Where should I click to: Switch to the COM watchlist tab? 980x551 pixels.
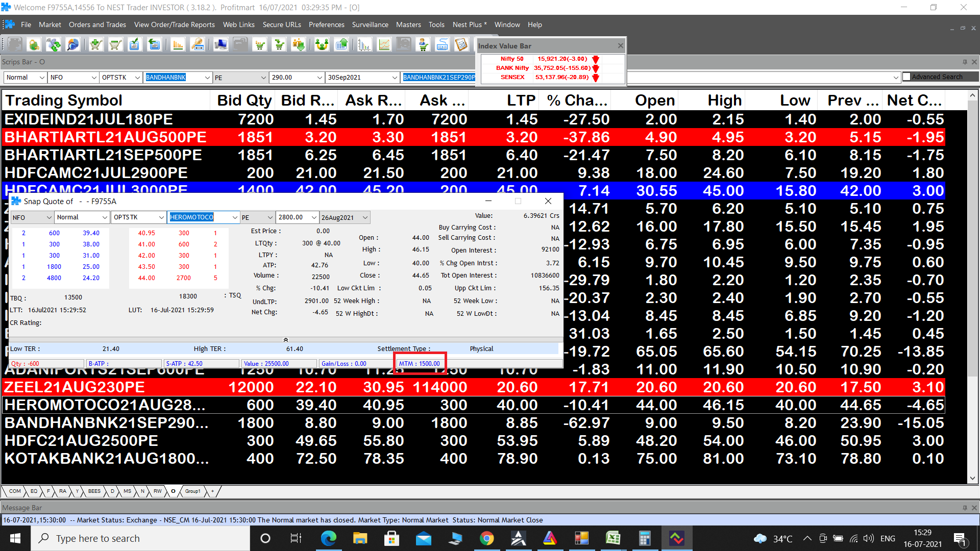[x=15, y=491]
